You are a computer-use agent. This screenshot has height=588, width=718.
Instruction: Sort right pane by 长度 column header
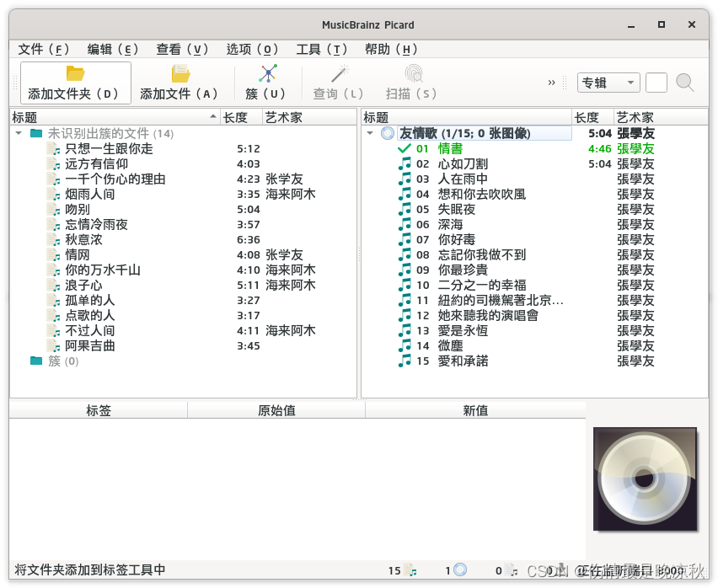(x=592, y=117)
